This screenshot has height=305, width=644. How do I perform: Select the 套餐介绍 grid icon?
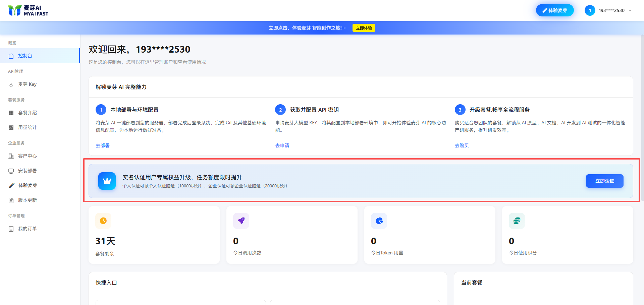click(x=11, y=113)
